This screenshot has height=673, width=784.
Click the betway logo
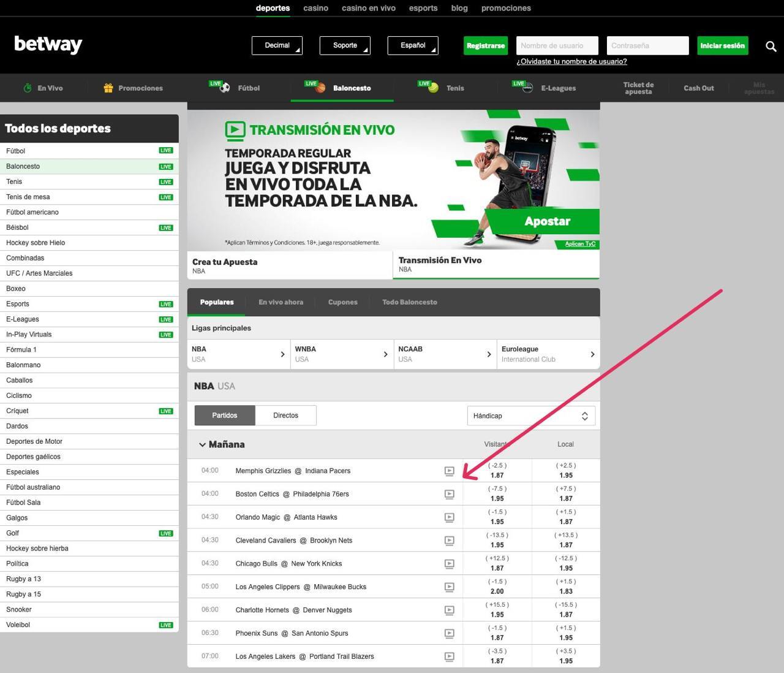(48, 45)
